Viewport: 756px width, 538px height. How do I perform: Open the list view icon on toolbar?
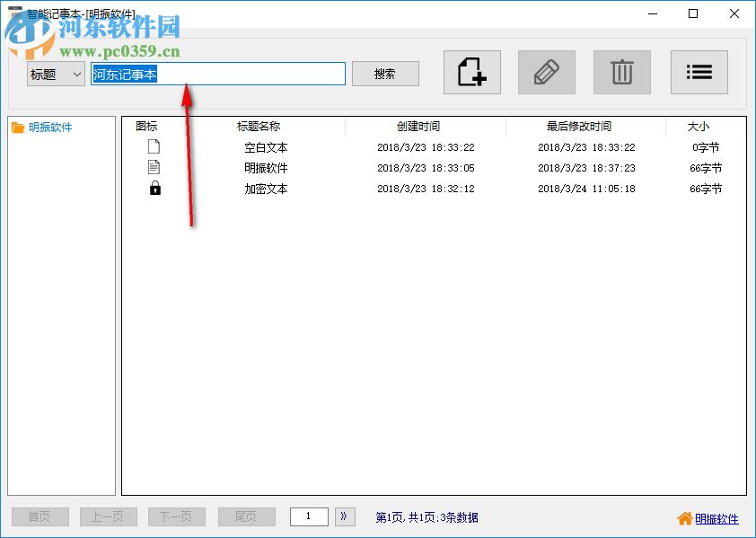699,73
